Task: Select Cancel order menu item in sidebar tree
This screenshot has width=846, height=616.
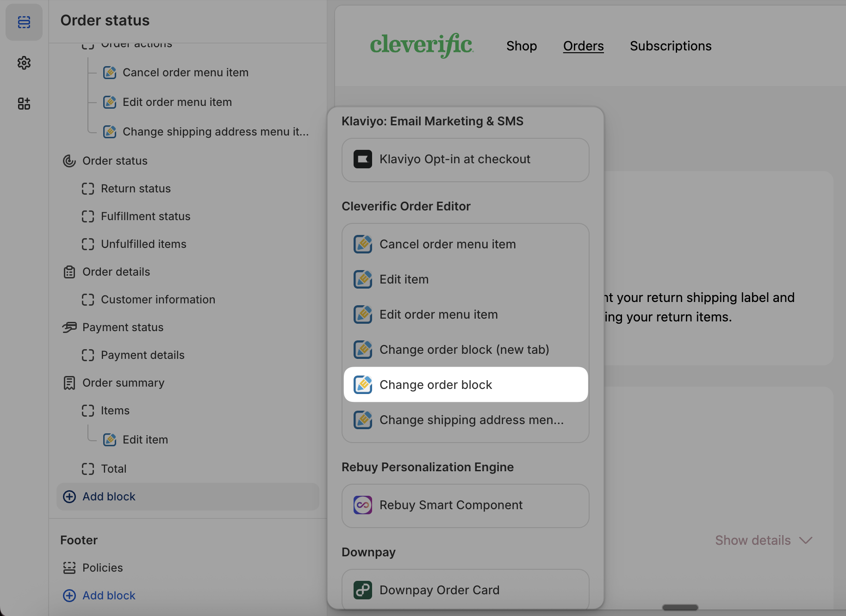Action: coord(186,73)
